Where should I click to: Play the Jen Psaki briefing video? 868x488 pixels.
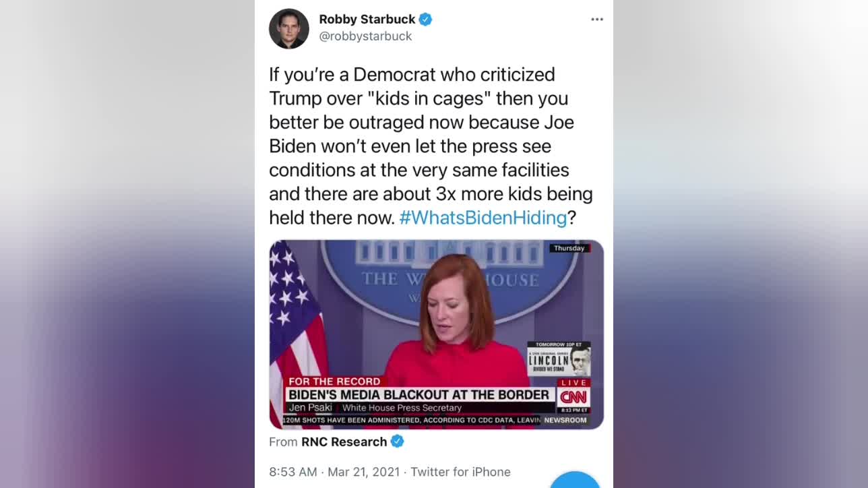pos(436,334)
